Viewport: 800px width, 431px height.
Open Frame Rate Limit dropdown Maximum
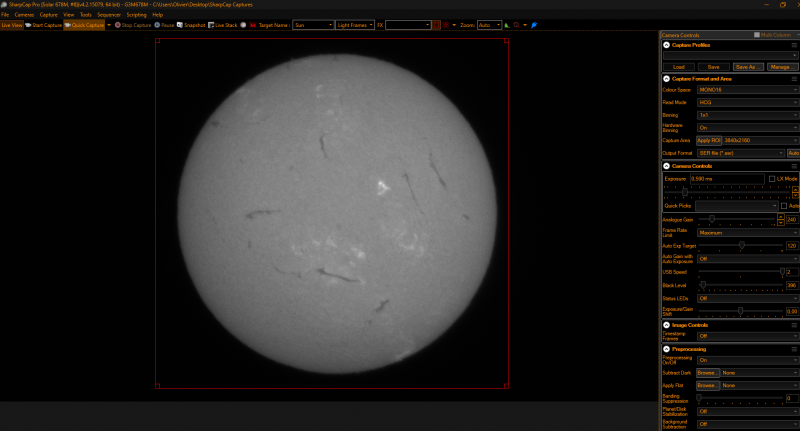tap(747, 233)
